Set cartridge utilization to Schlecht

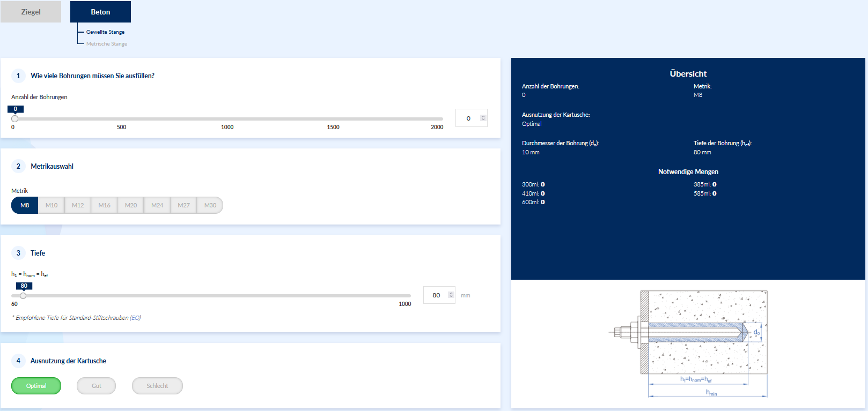(157, 386)
